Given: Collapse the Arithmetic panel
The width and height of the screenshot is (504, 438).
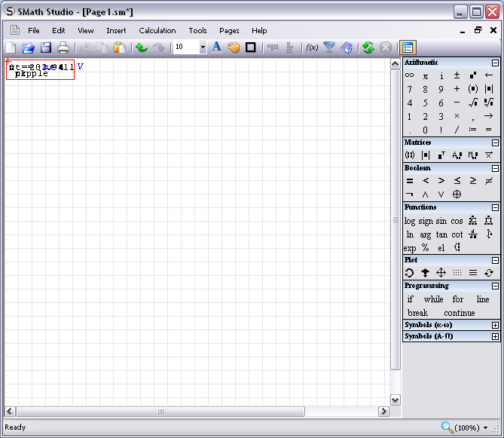Looking at the screenshot, I should click(495, 63).
